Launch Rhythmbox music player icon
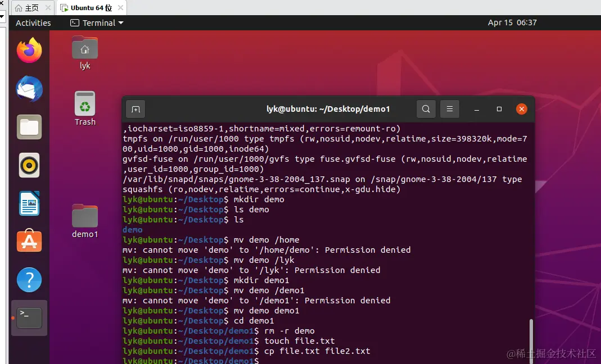This screenshot has width=601, height=364. (29, 165)
